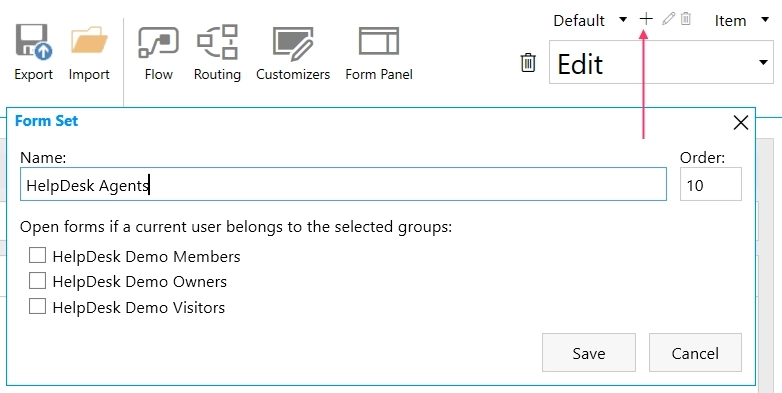Click the HelpDesk Demo Members label
The width and height of the screenshot is (782, 393).
click(x=147, y=256)
